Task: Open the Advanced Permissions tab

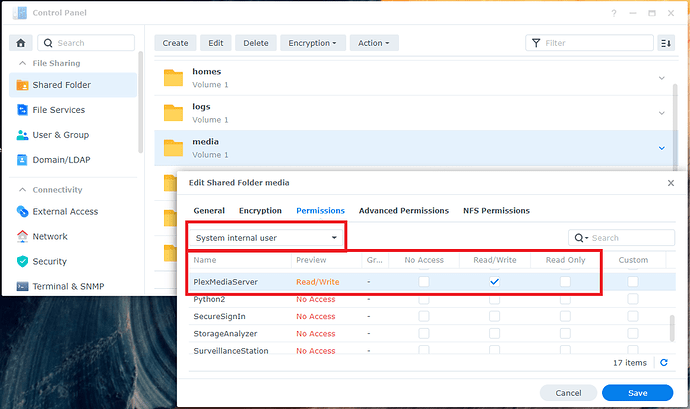Action: (404, 211)
